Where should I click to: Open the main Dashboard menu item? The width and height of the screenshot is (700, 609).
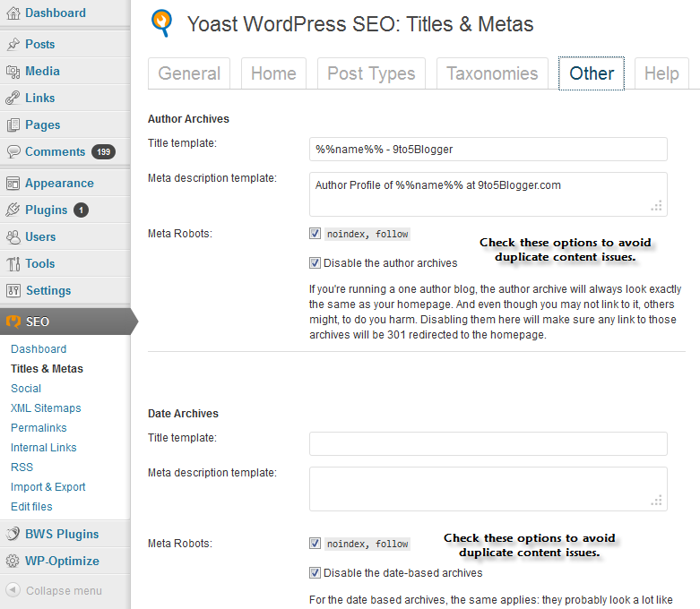click(x=56, y=13)
